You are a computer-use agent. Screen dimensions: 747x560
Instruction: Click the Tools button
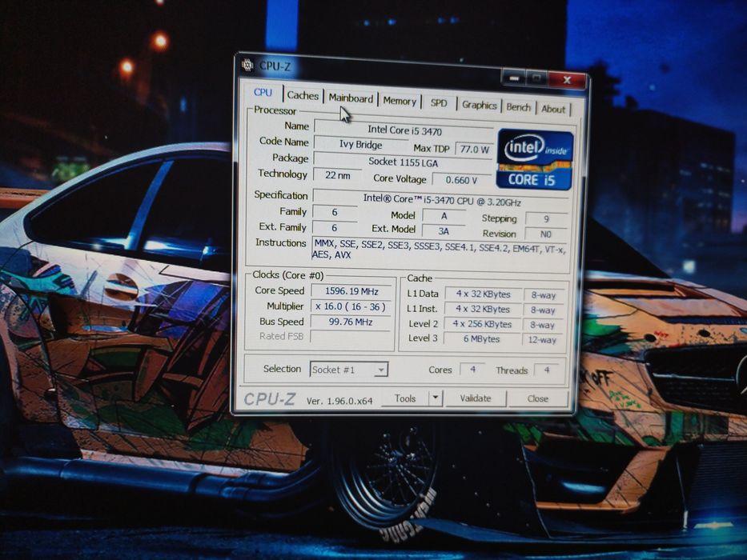405,398
